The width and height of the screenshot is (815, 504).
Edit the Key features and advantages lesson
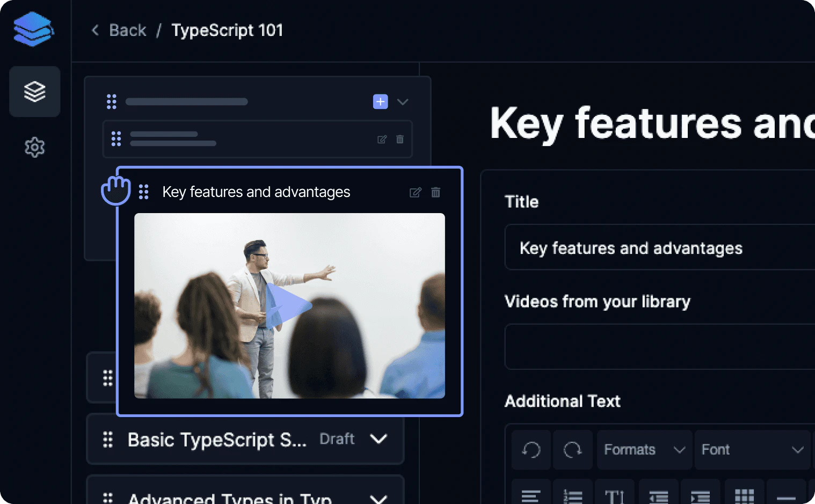[415, 192]
